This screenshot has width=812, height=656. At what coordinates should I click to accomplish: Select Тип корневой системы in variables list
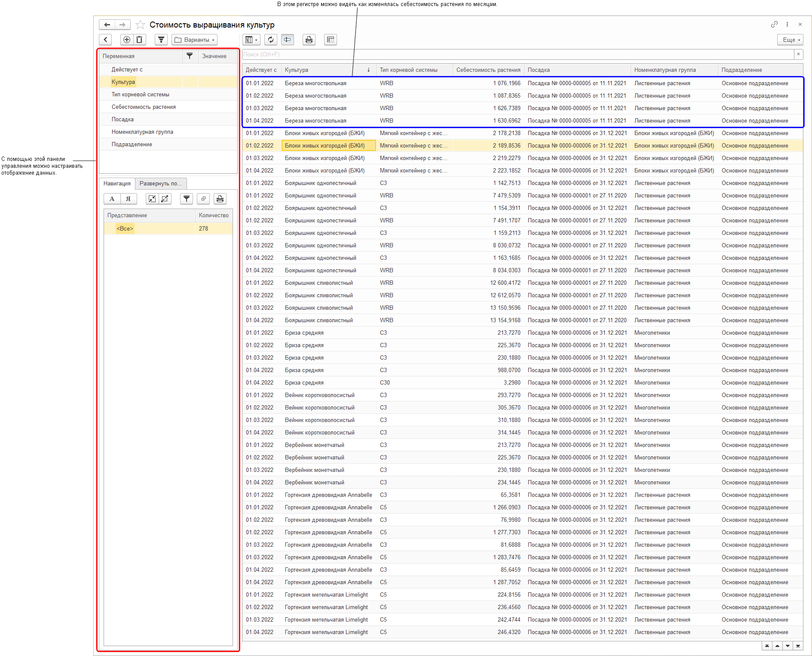(x=141, y=95)
